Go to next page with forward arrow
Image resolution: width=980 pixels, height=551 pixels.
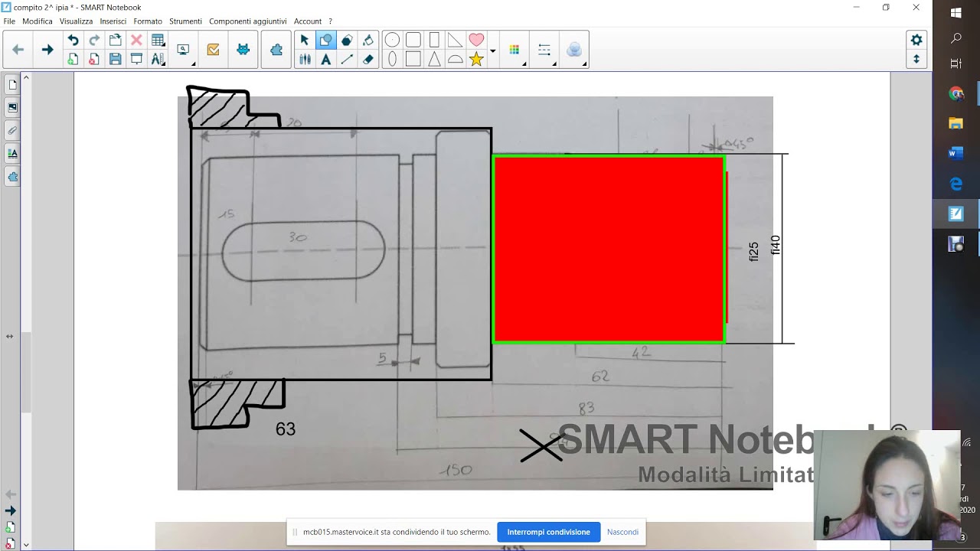(47, 50)
